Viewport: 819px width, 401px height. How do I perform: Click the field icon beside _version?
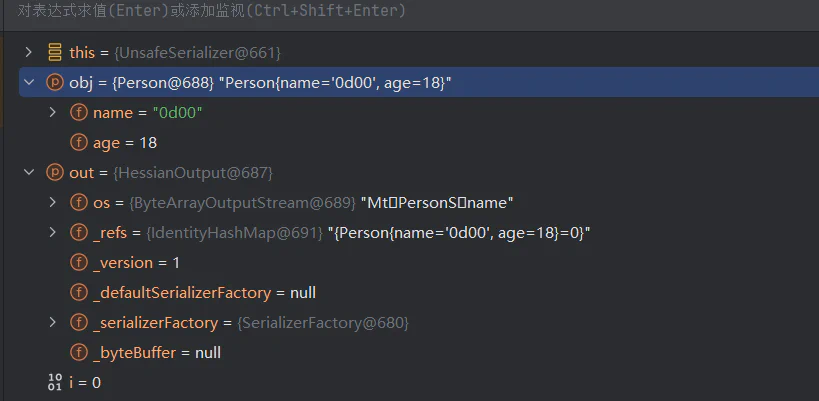[78, 262]
